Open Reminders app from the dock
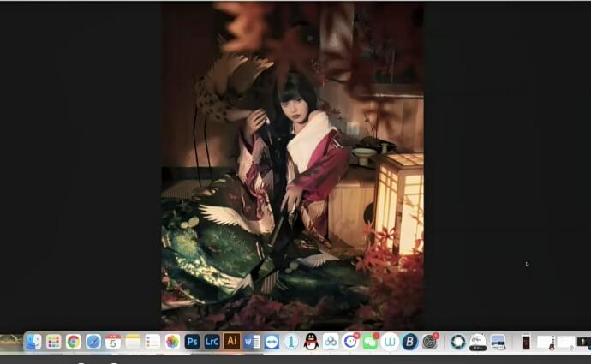This screenshot has width=591, height=364. (152, 342)
